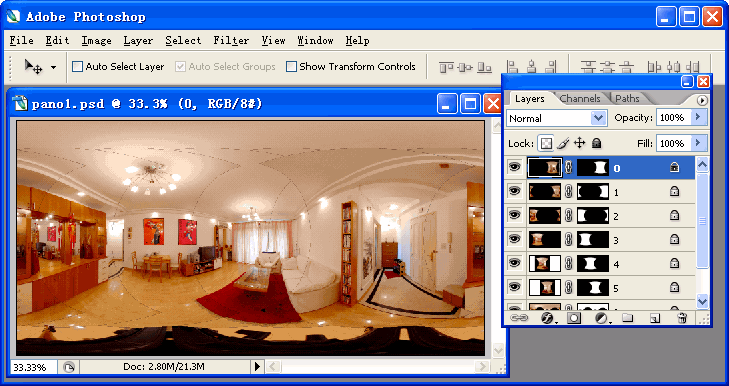Click the lock image pixels brush icon
This screenshot has height=386, width=729.
tap(563, 143)
